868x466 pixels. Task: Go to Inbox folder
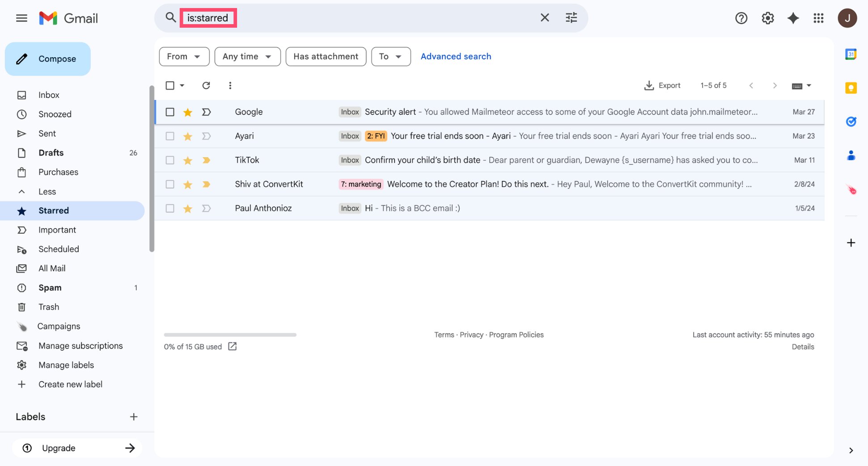72,95
